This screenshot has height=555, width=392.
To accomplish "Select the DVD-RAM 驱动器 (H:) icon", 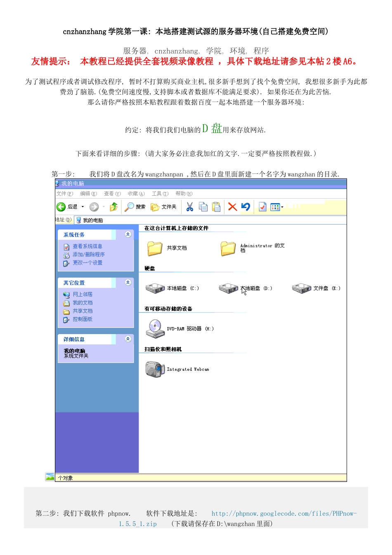I will coord(155,329).
